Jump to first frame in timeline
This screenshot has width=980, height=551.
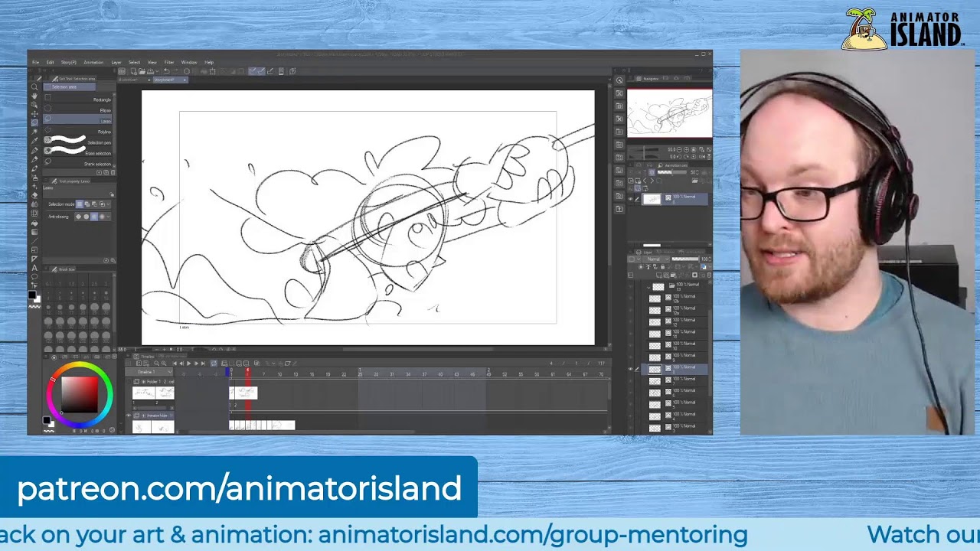[x=175, y=364]
